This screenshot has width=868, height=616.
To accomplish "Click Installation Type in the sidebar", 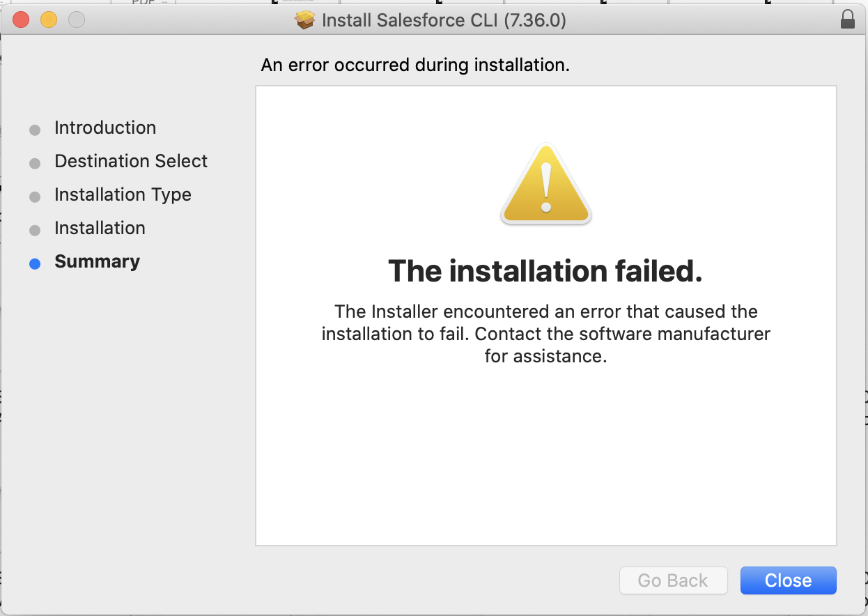I will pyautogui.click(x=123, y=194).
